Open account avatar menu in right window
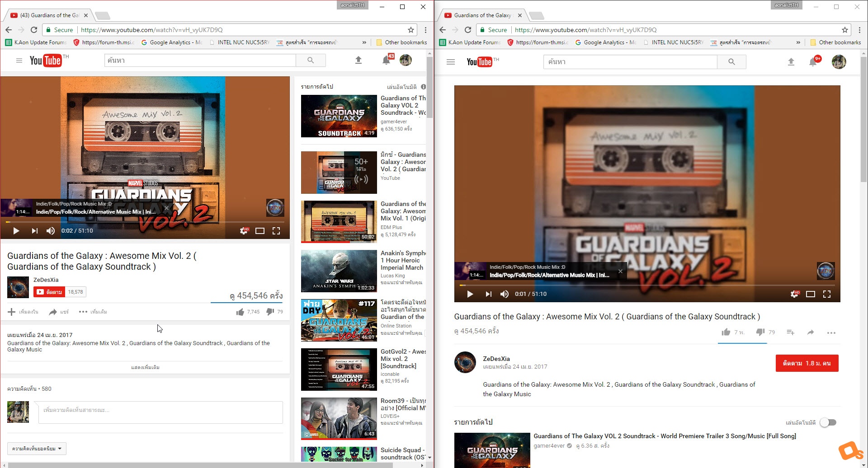Screen dimensions: 868x468 (x=839, y=62)
